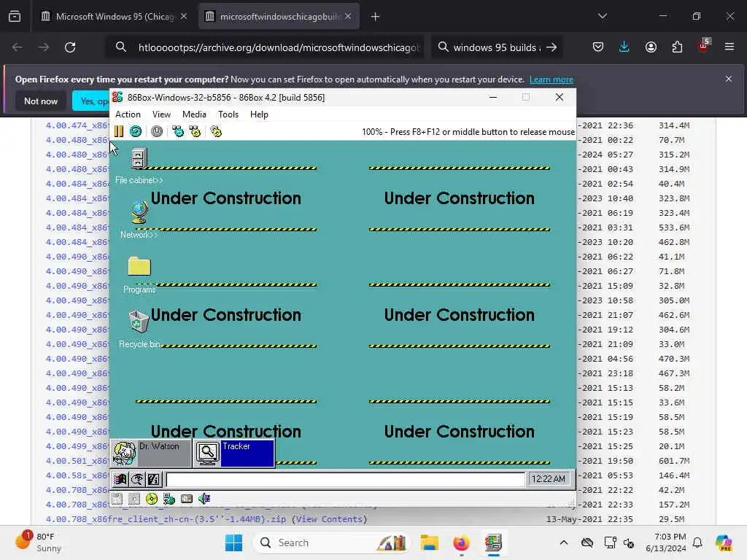Viewport: 747px width, 560px height.
Task: Open uBlock Origin extension icon
Action: pyautogui.click(x=703, y=46)
